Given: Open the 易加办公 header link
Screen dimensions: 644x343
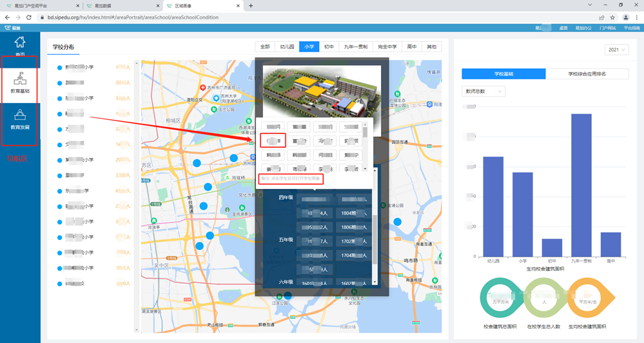Looking at the screenshot, I should click(583, 28).
